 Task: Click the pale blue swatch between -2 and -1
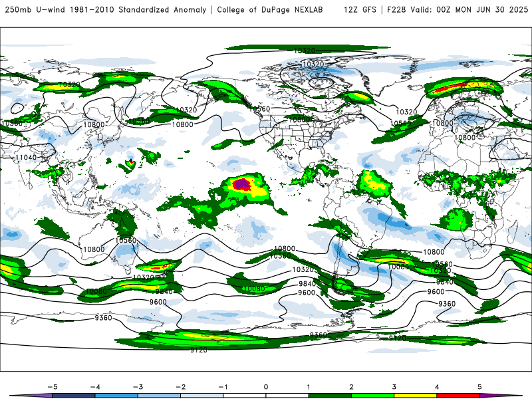click(x=202, y=396)
